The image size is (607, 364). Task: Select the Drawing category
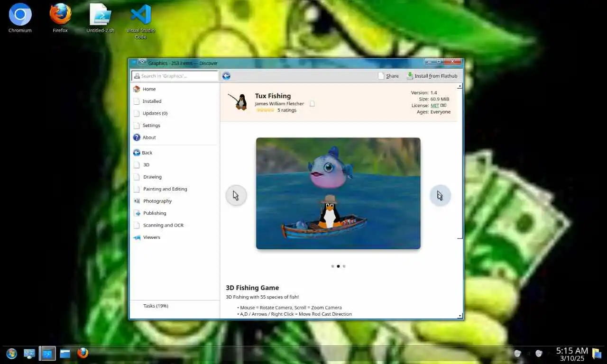[174, 177]
